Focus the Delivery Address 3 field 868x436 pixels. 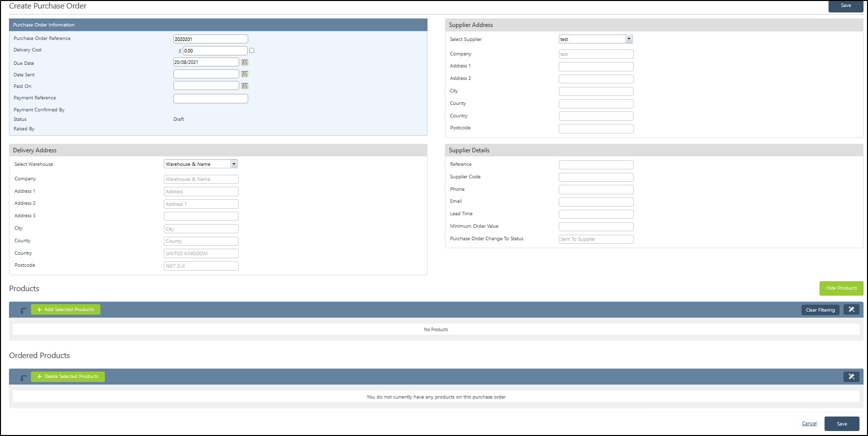(x=201, y=216)
